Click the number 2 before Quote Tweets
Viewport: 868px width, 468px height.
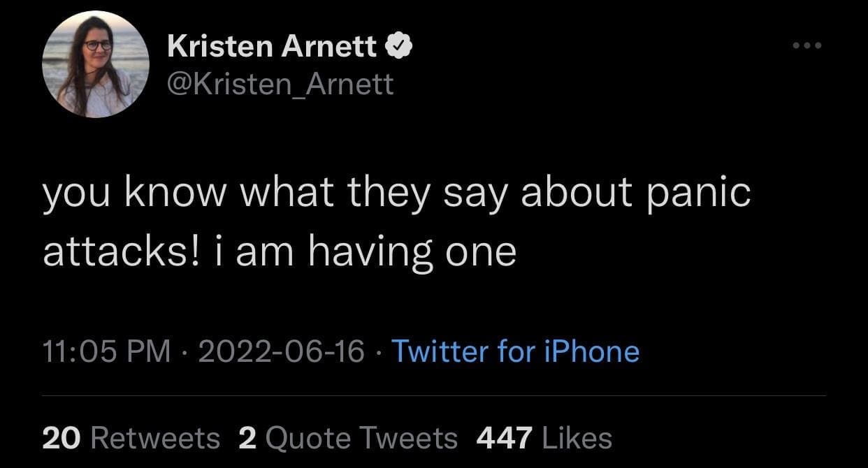(247, 438)
